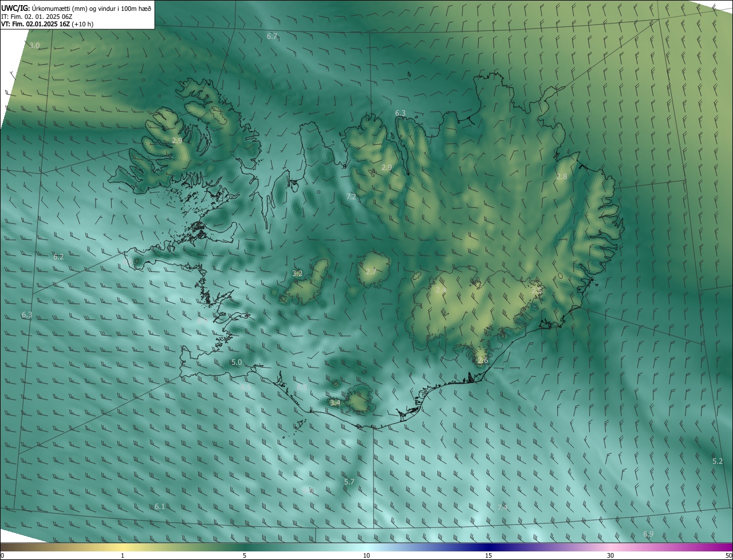
Task: Click the 6.2 value label on the map
Action: pos(58,257)
